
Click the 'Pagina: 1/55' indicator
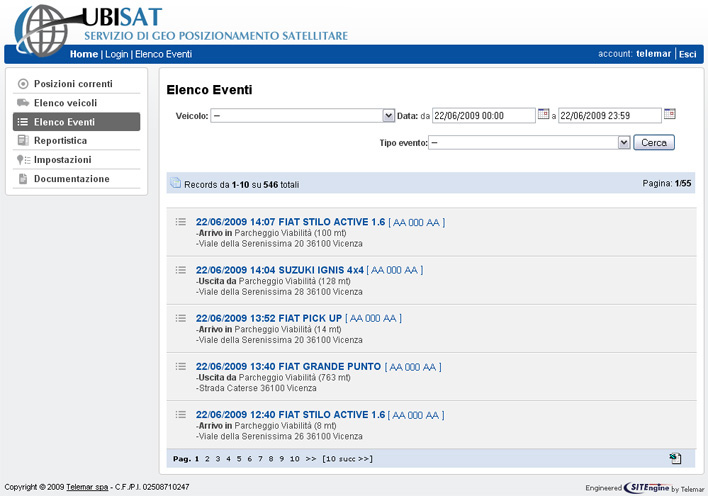pos(666,183)
